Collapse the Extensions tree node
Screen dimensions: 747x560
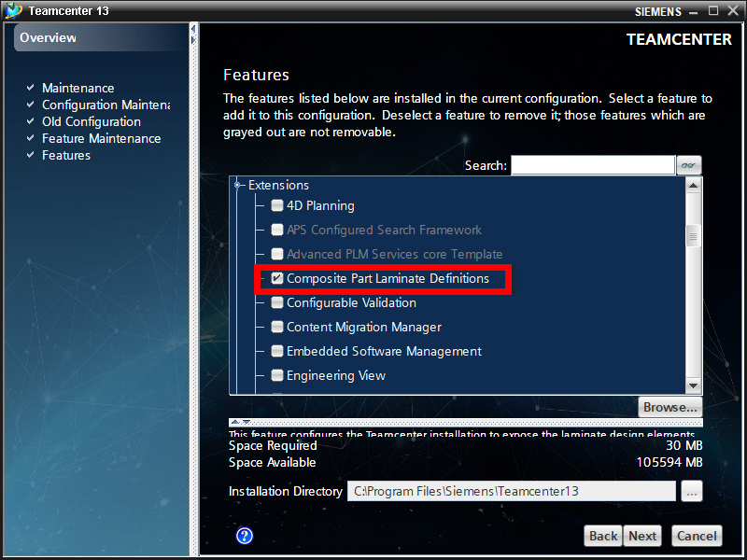pos(235,184)
